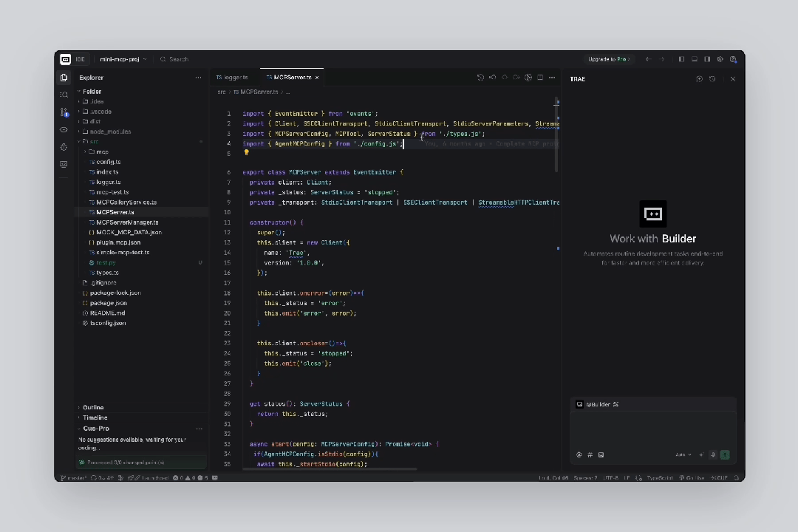Click the microphone icon in chat input

(x=713, y=454)
